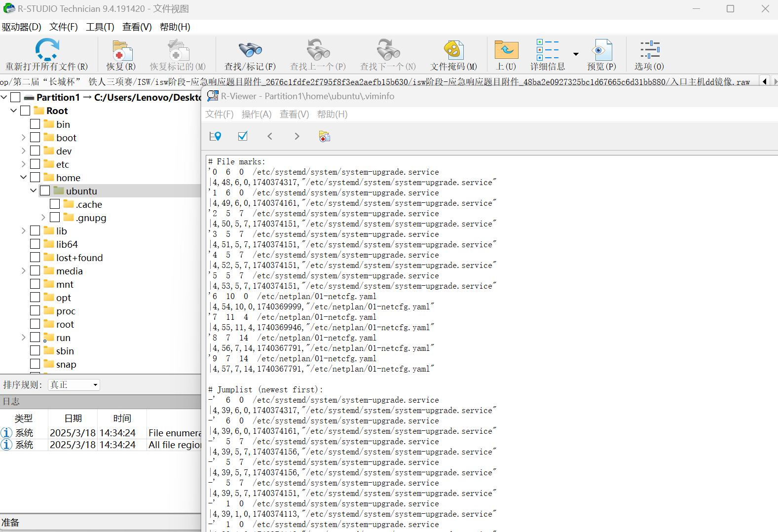Toggle the ubuntu folder checkbox
This screenshot has width=778, height=532.
coord(45,190)
